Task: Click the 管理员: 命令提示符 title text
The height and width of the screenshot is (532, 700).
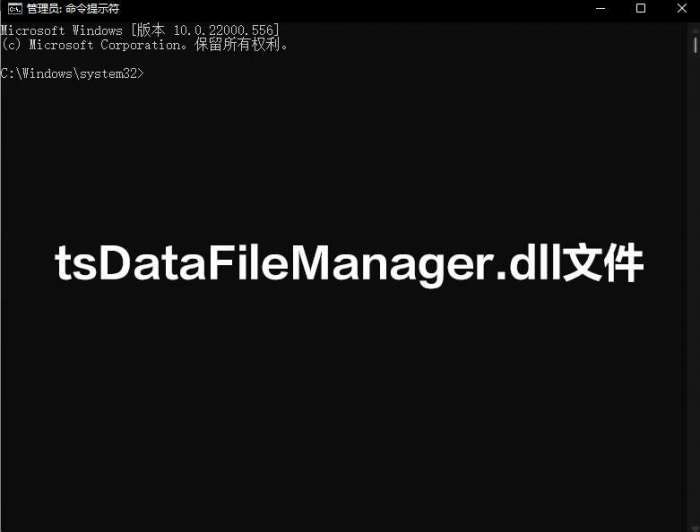Action: click(x=73, y=8)
